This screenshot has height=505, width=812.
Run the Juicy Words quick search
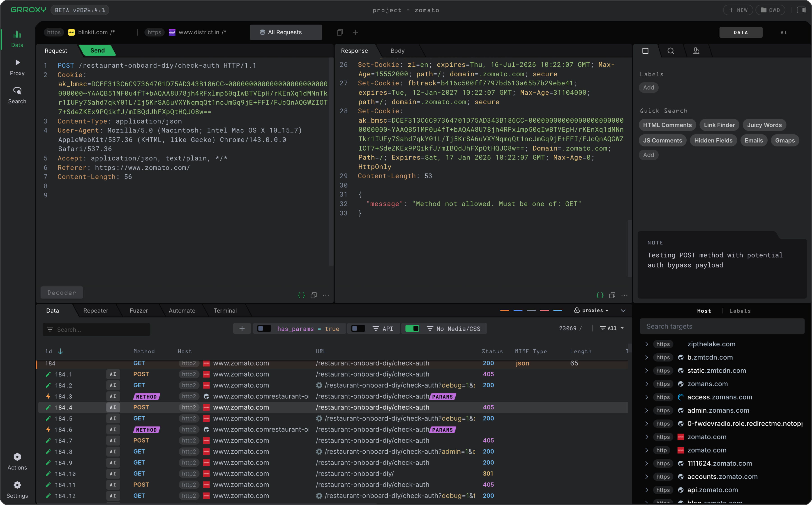coord(764,125)
